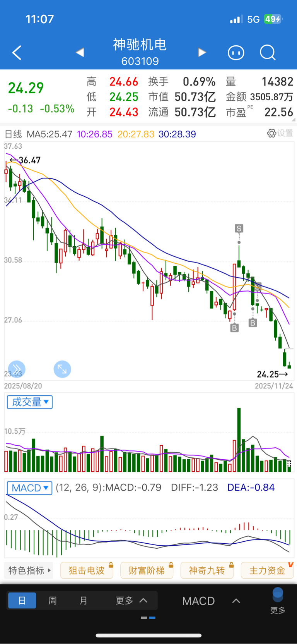Tap the purple 10:26.85 MA legend
The image size is (297, 644).
pyautogui.click(x=95, y=134)
